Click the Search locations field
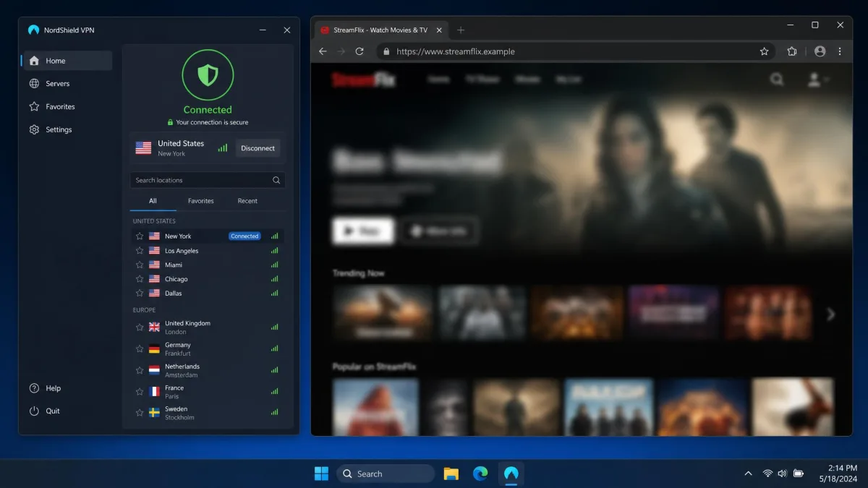Screen dimensions: 868x488 tap(208, 180)
